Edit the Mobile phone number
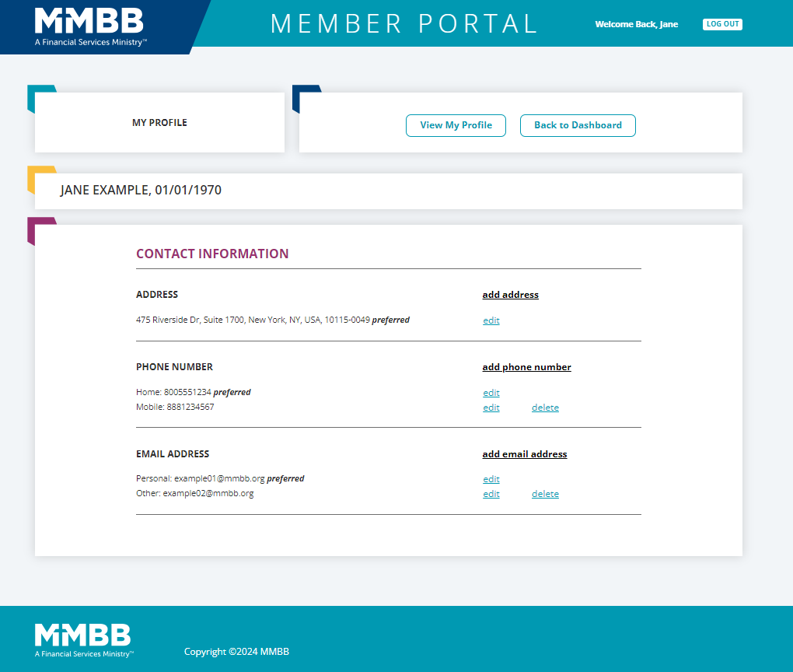 coord(491,408)
